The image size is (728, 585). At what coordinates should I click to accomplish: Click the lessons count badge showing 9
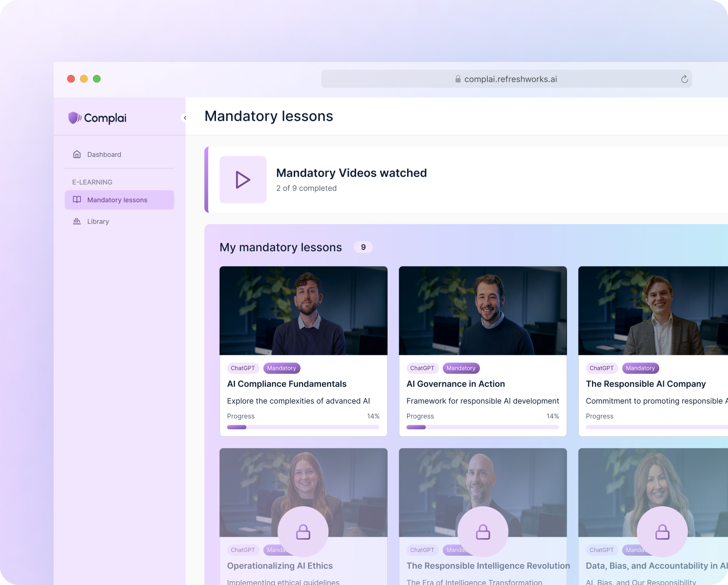tap(363, 247)
